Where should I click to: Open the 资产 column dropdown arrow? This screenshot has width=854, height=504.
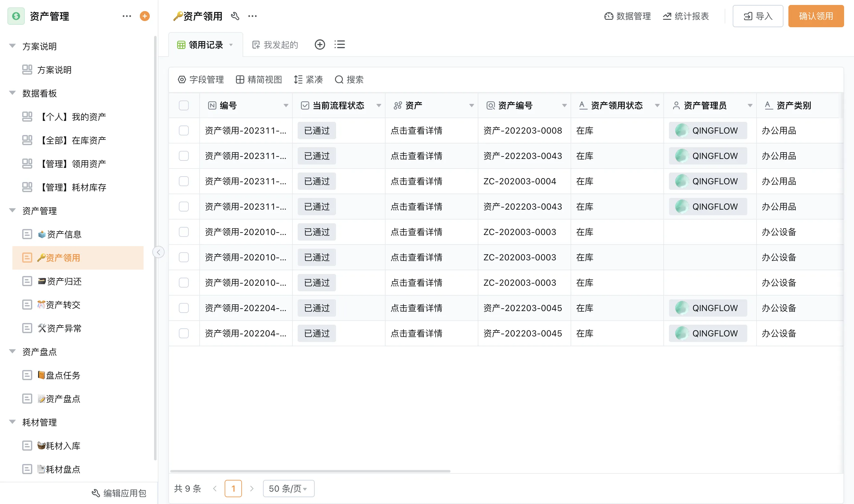pos(471,106)
